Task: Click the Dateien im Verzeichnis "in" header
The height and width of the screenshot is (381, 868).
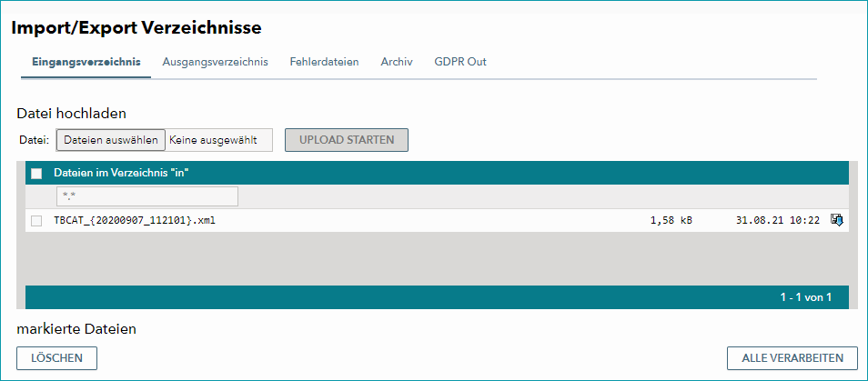Action: (122, 173)
